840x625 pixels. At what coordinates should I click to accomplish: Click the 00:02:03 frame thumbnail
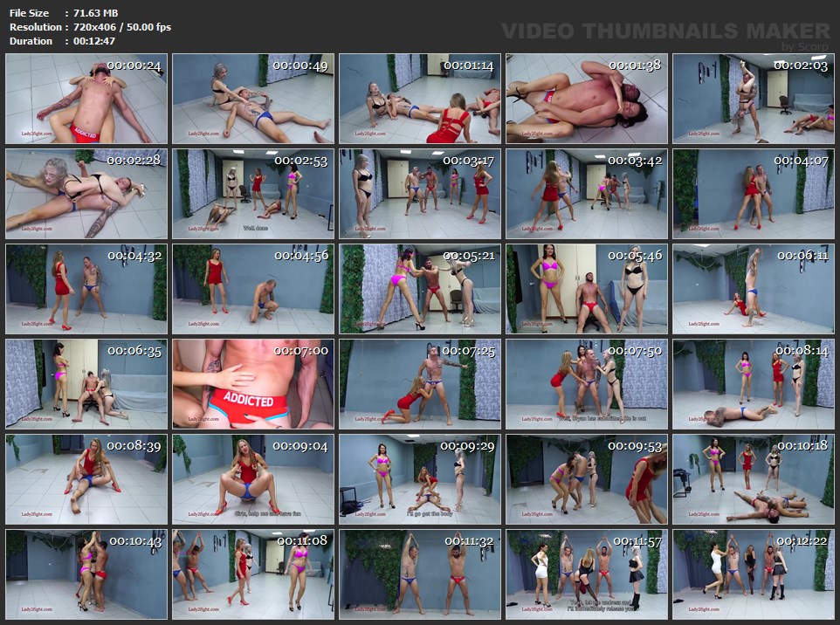coord(753,99)
